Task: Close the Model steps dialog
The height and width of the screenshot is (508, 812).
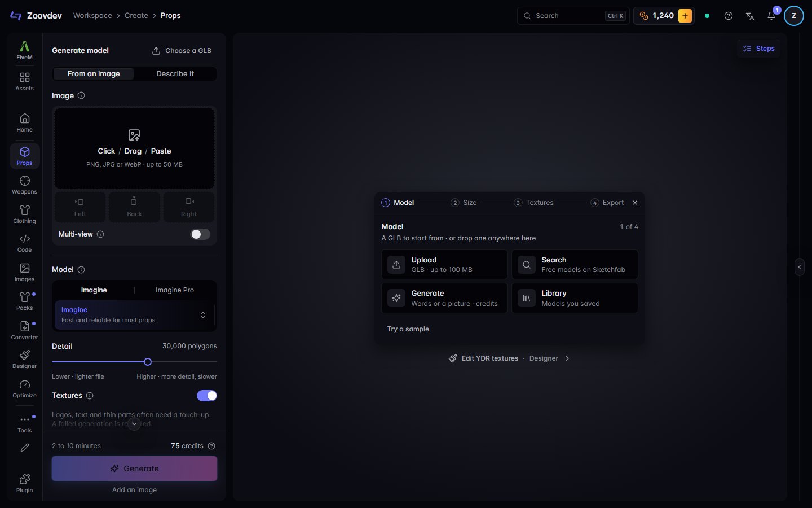Action: [x=635, y=203]
